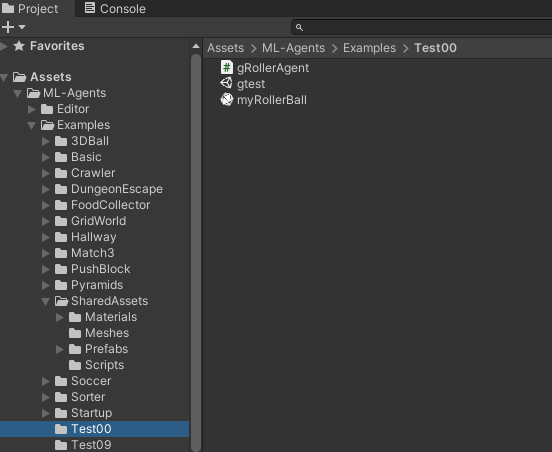The height and width of the screenshot is (452, 552).
Task: Expand the Hallway folder arrow
Action: point(46,237)
